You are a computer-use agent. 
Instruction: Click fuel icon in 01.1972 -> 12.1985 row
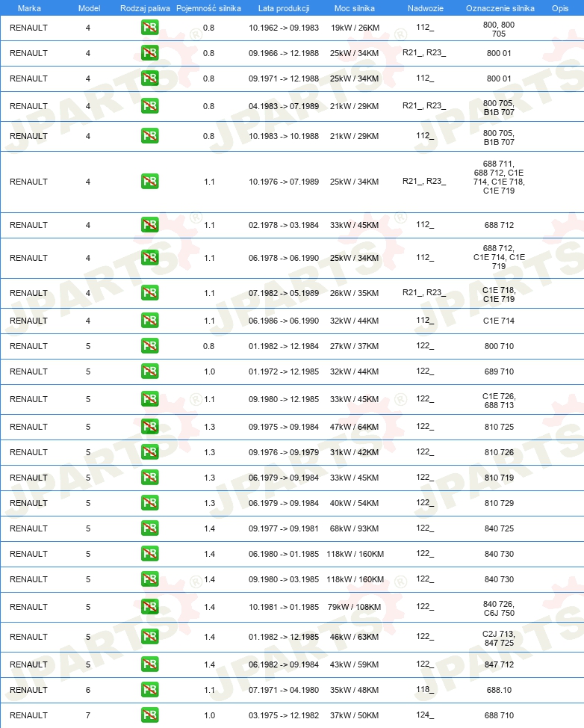pyautogui.click(x=150, y=371)
